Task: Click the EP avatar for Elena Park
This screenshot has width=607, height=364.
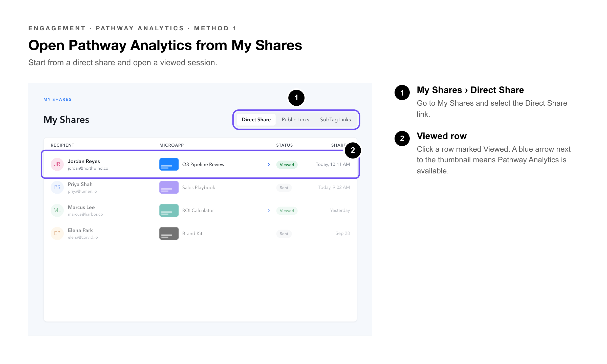Action: 57,233
